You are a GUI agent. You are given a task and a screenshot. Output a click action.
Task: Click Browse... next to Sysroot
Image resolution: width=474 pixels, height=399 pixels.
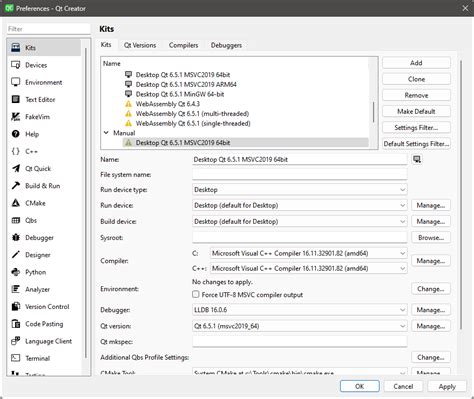431,238
